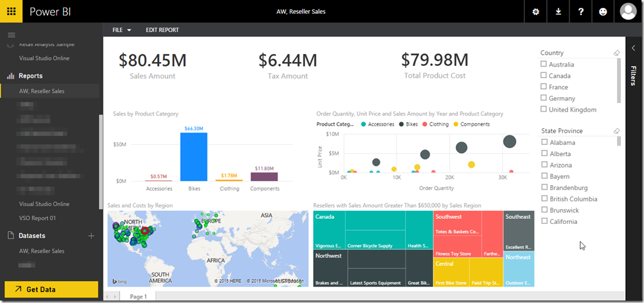Click the Country slicer scrollbar
The image size is (644, 303).
[619, 80]
